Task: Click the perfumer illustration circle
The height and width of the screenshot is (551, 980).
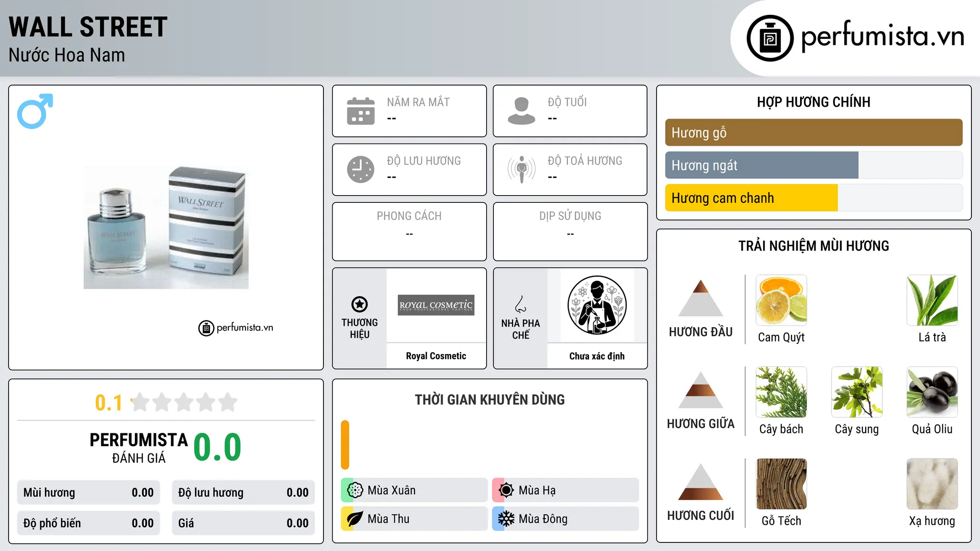Action: (597, 305)
